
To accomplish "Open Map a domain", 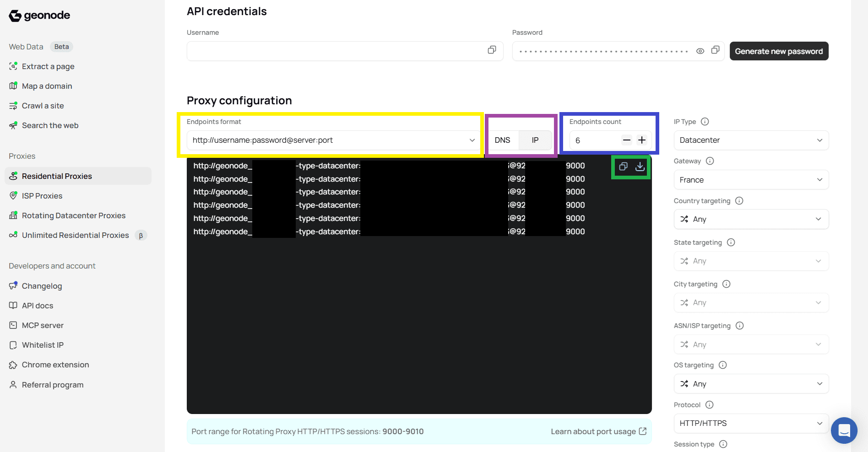I will [47, 86].
